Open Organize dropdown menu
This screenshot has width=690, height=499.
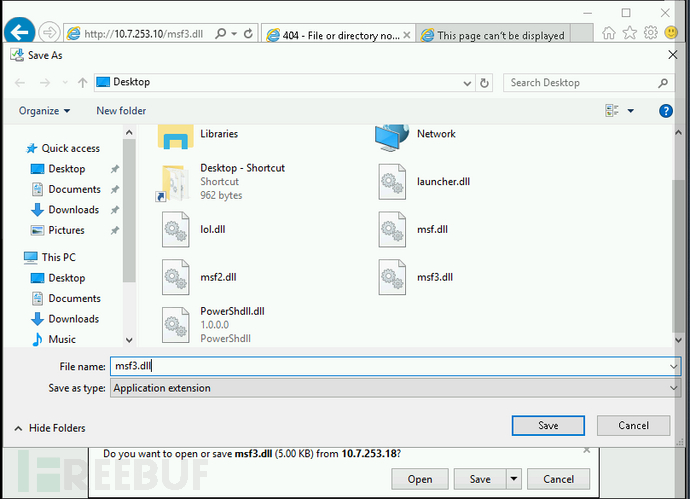tap(44, 111)
